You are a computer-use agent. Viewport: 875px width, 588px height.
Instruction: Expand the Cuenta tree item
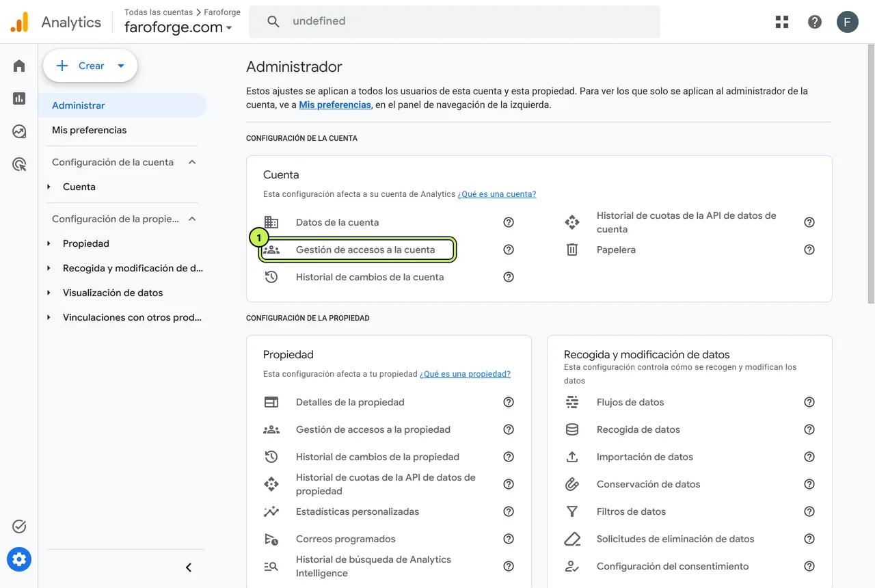click(49, 187)
